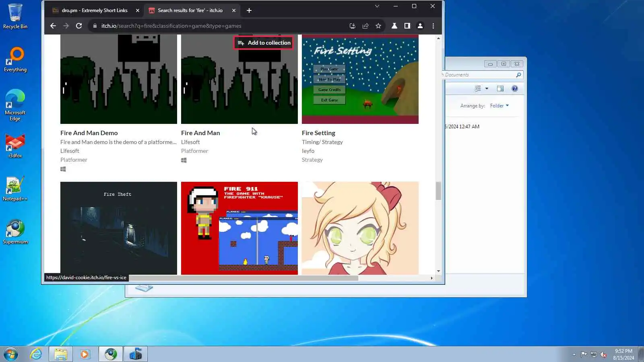Image resolution: width=644 pixels, height=362 pixels.
Task: Bookmark this page with the star icon
Action: [378, 26]
